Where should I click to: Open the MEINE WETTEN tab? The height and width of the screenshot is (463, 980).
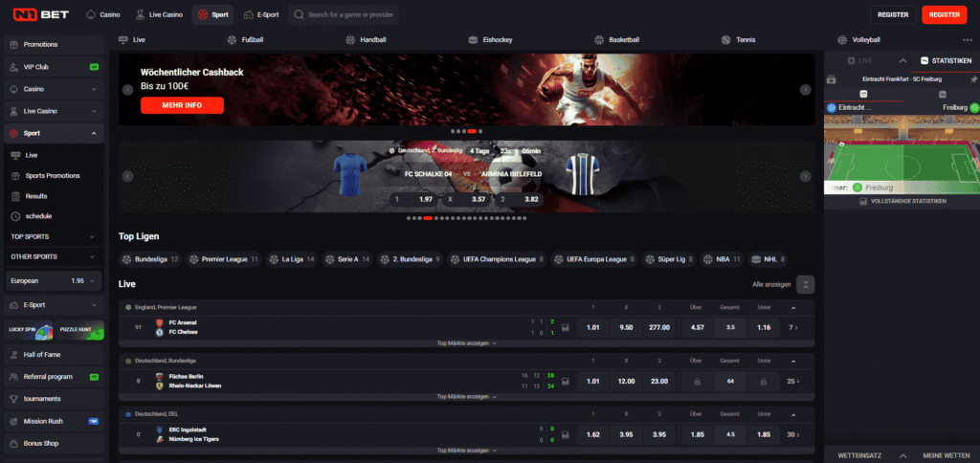(x=947, y=455)
